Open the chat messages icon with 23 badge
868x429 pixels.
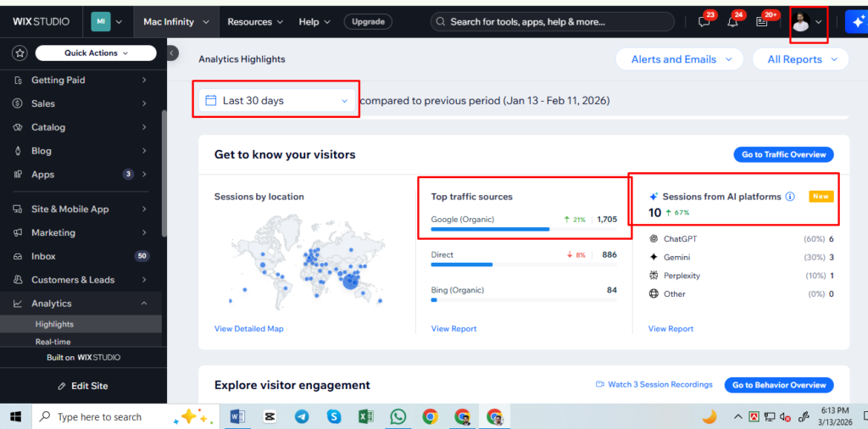[x=704, y=22]
